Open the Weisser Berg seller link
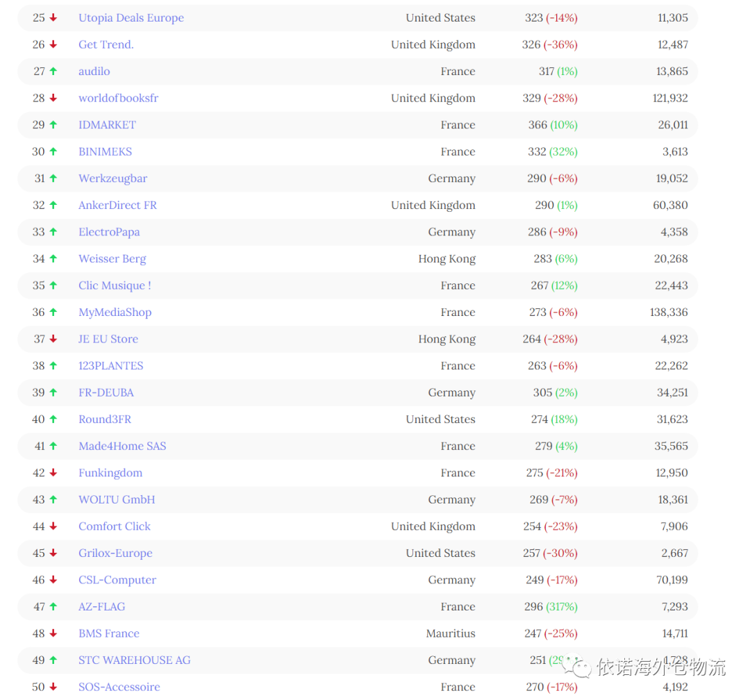 [x=112, y=259]
